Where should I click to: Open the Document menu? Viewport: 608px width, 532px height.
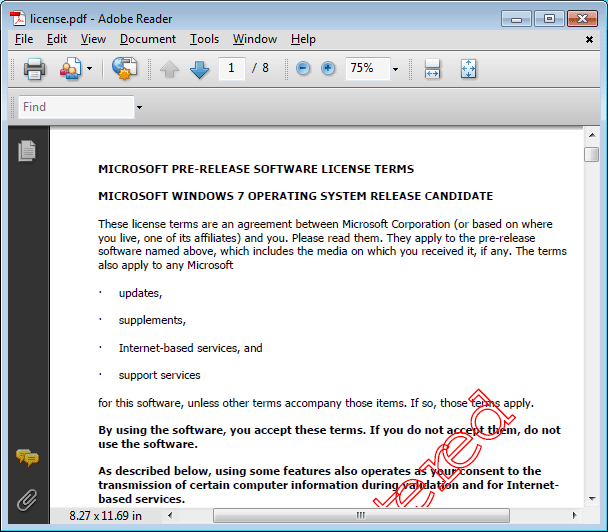[147, 39]
